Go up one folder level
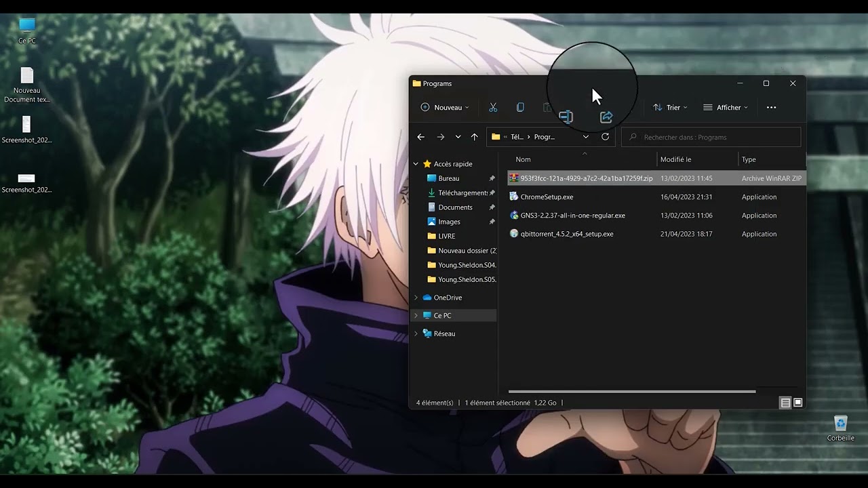The height and width of the screenshot is (488, 868). pyautogui.click(x=474, y=137)
